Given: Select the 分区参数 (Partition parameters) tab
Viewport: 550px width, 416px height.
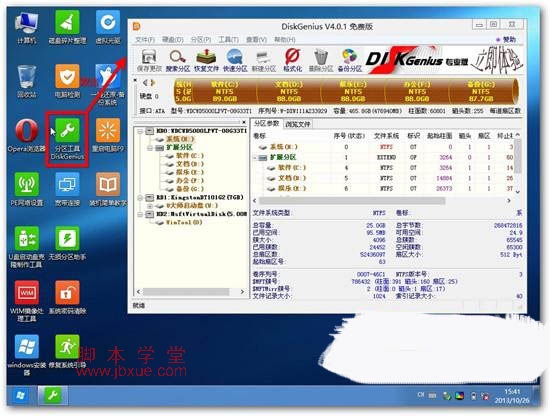Looking at the screenshot, I should pyautogui.click(x=267, y=123).
